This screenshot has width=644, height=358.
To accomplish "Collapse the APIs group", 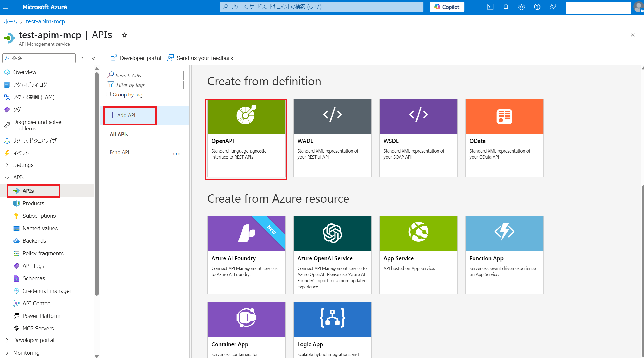I will click(x=19, y=178).
